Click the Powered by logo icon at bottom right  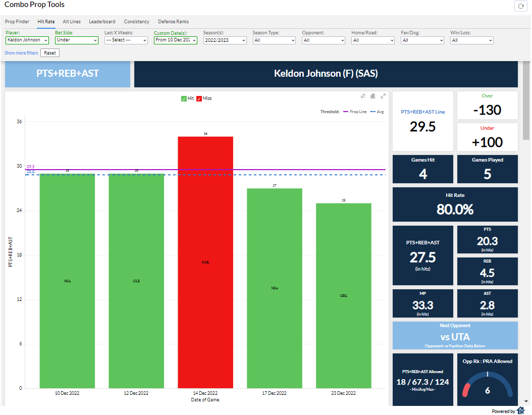(x=521, y=410)
